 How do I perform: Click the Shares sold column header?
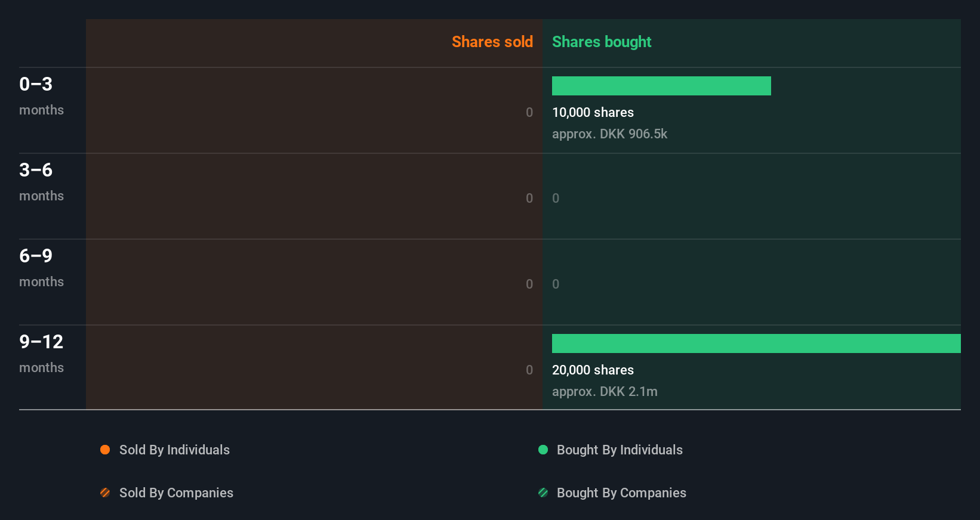[492, 42]
